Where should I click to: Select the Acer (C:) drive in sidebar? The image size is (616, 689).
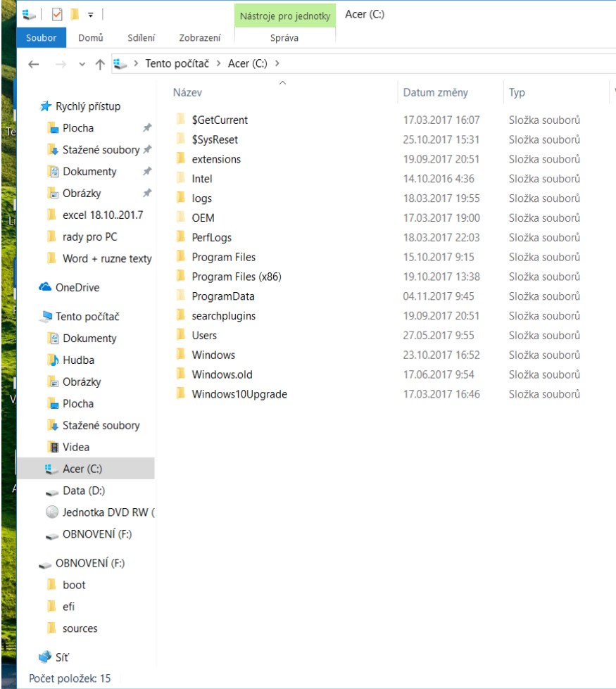[86, 469]
